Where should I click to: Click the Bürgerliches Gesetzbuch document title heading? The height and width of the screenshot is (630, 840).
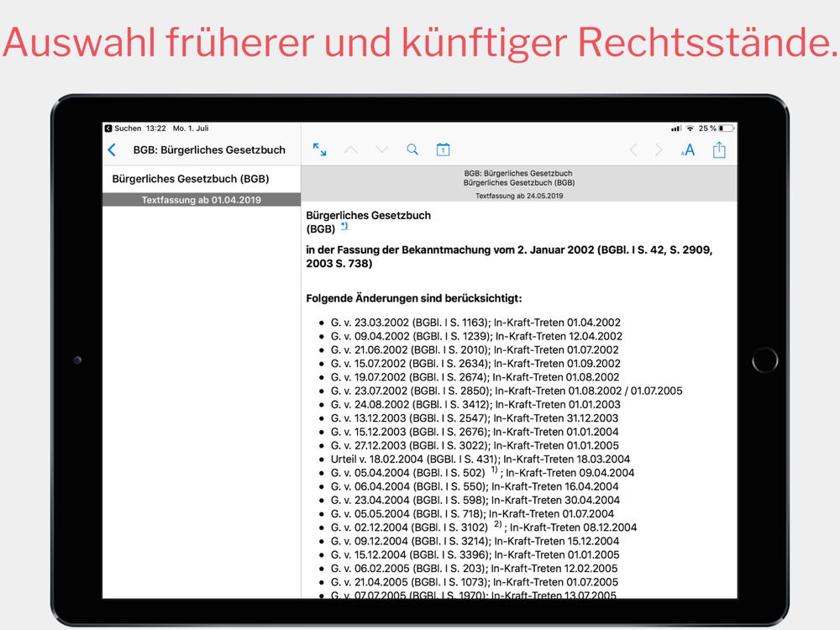pos(369,222)
